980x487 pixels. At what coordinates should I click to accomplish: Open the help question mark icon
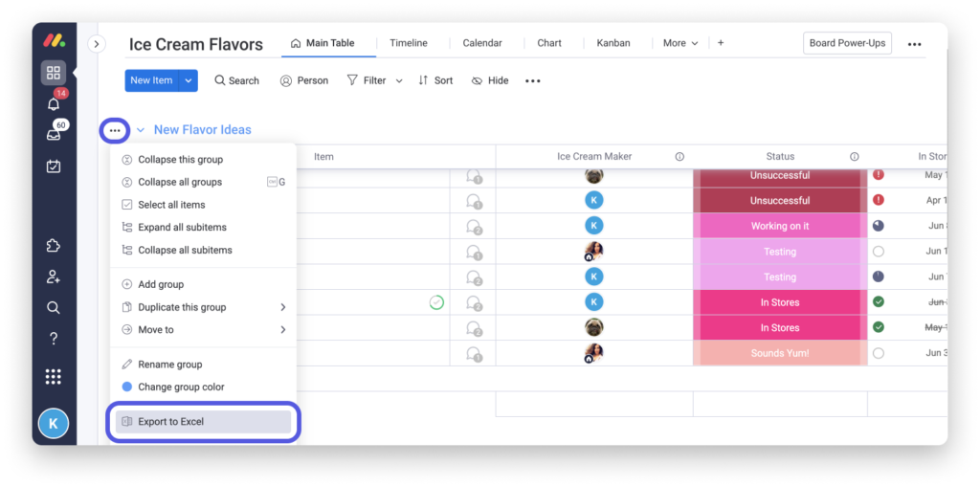point(54,339)
